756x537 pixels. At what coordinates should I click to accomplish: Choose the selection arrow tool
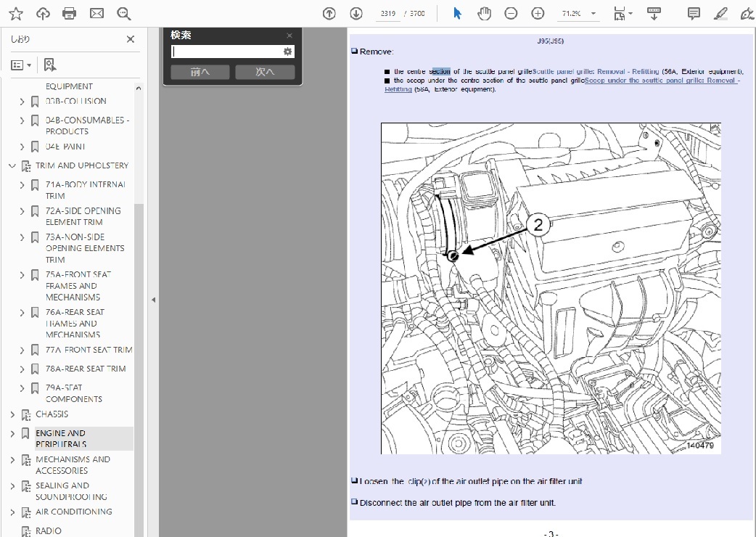(x=457, y=14)
